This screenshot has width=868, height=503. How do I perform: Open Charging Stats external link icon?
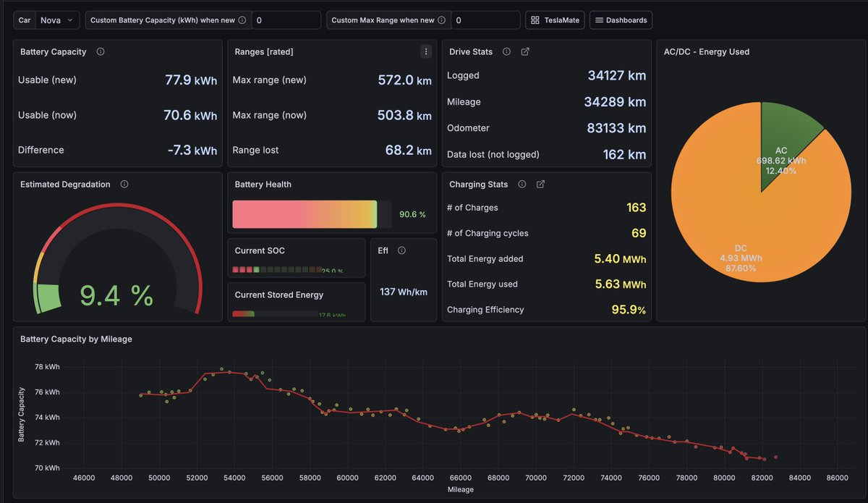pos(540,185)
